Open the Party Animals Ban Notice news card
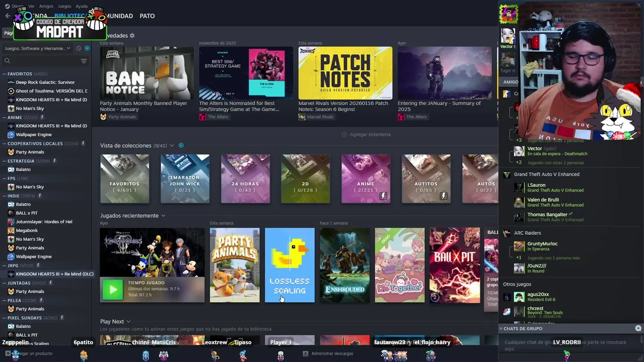This screenshot has width=644, height=362. coord(147,73)
